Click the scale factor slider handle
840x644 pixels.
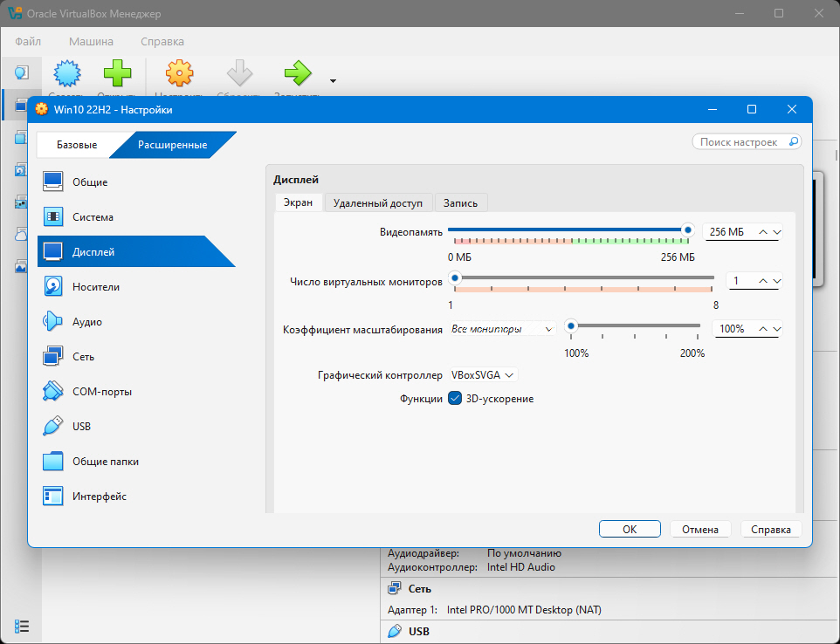571,325
